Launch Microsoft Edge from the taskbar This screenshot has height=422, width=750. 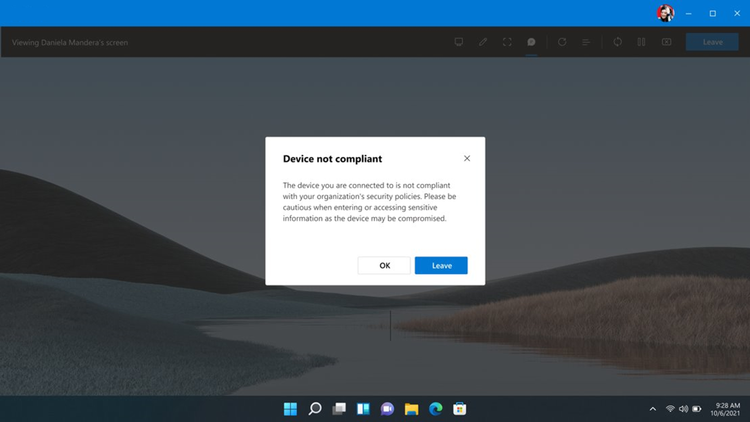tap(435, 409)
